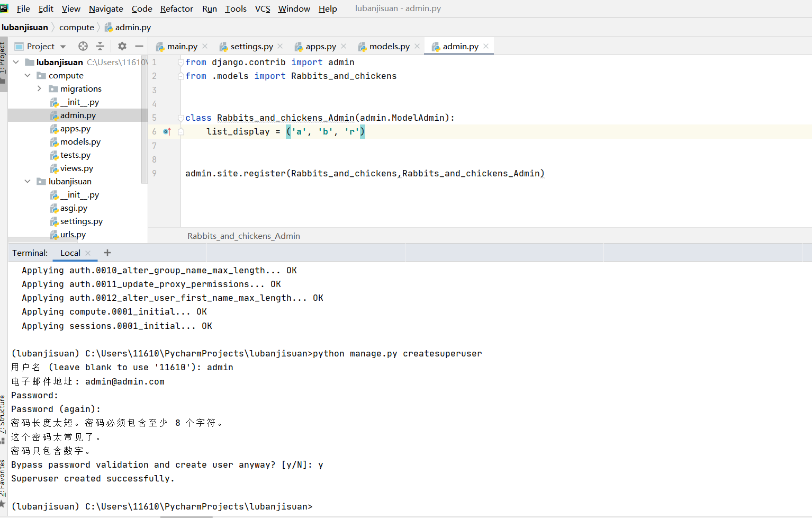Open the VCS menu
Screen dimensions: 812x518
pos(263,8)
